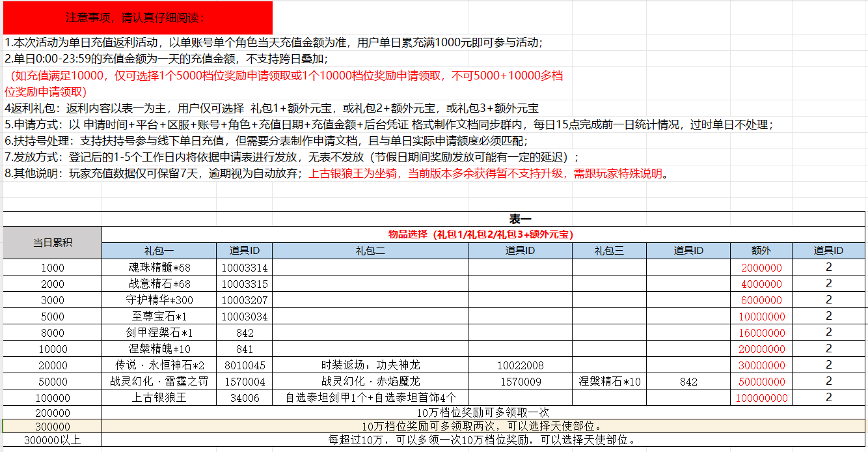
Task: Click the 战灵幻化·雷霆之罚 cell
Action: coord(159,381)
